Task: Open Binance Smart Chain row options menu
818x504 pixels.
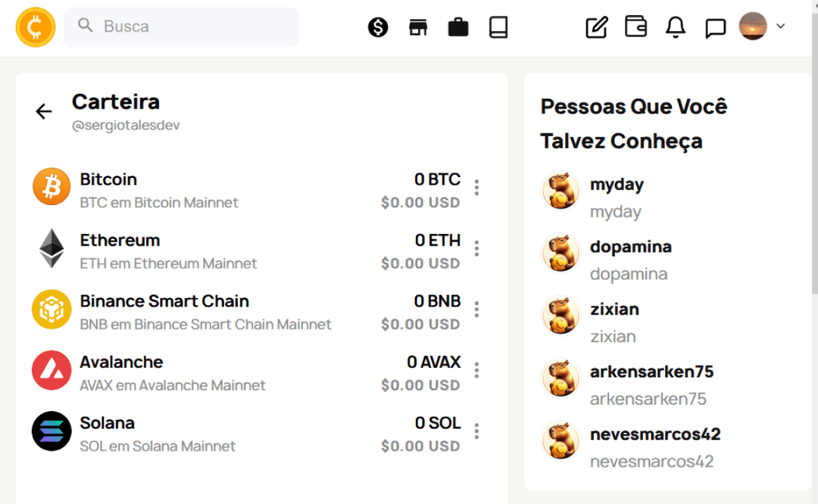Action: [476, 309]
